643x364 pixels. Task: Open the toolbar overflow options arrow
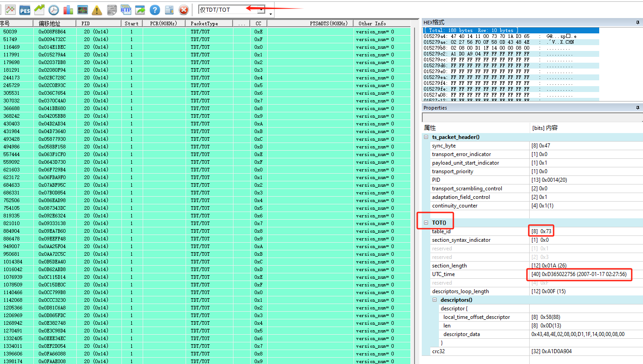270,14
